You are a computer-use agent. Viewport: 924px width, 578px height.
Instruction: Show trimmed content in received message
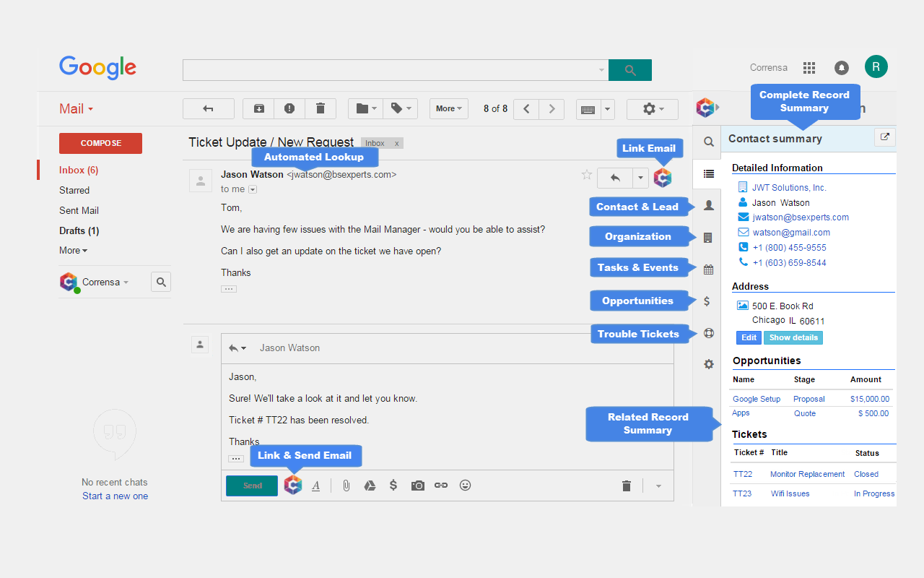click(229, 289)
